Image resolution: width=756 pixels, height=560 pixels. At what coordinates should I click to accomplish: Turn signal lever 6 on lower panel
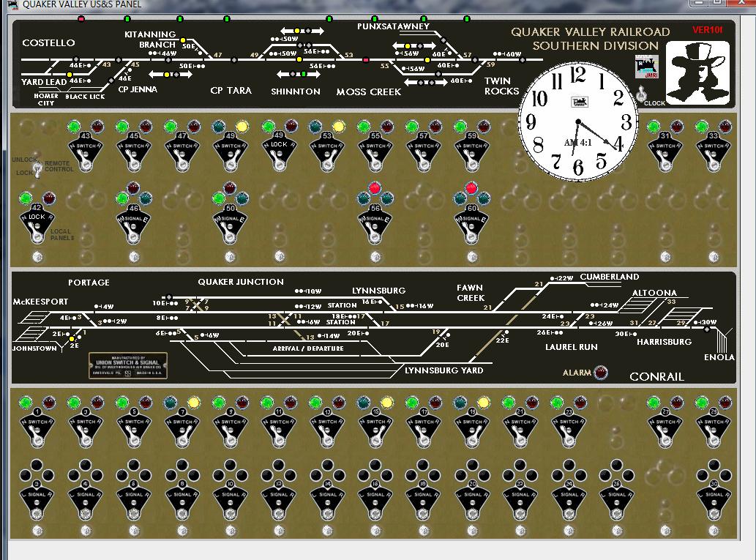(134, 500)
